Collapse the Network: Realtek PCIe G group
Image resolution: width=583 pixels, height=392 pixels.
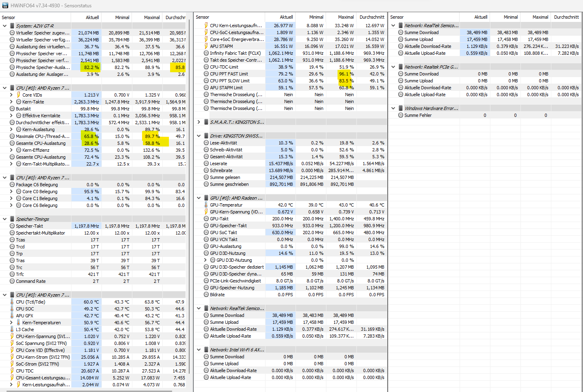click(x=393, y=67)
